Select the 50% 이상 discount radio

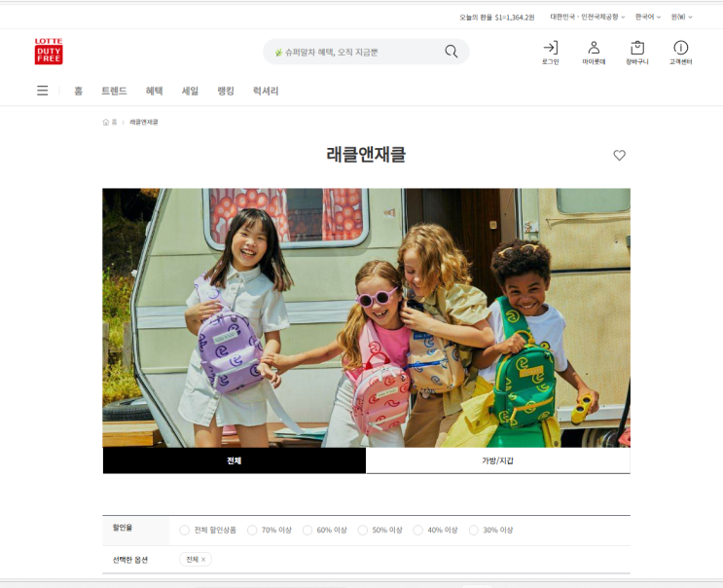pos(363,530)
